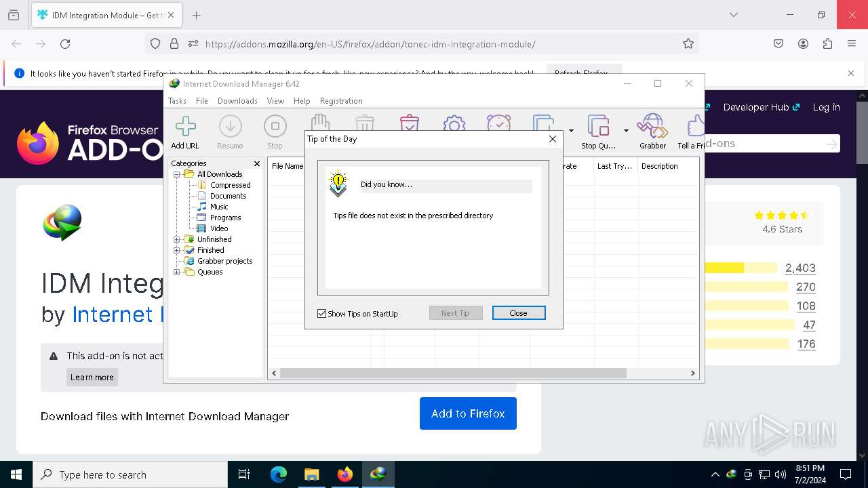
Task: Click the yellow rating bar beside 2,403
Action: click(x=741, y=268)
